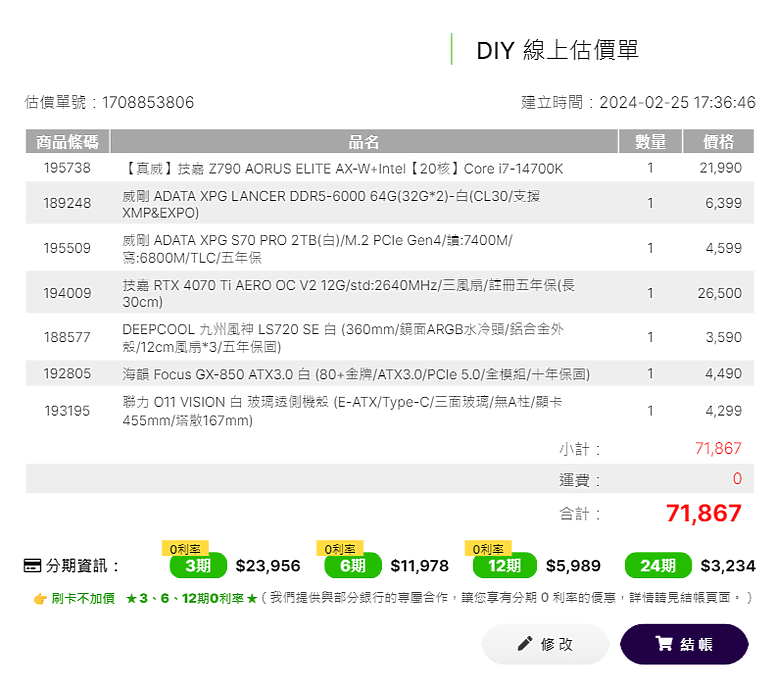Select the 24期 installment badge
Viewport: 780px width, 688px height.
pyautogui.click(x=658, y=566)
